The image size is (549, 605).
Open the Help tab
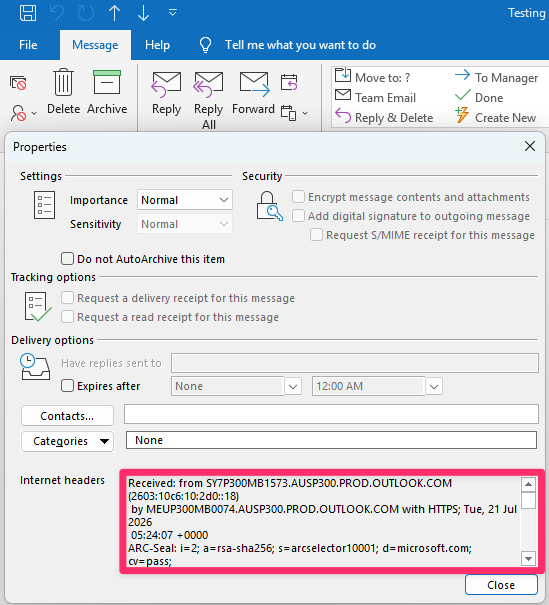pyautogui.click(x=157, y=45)
